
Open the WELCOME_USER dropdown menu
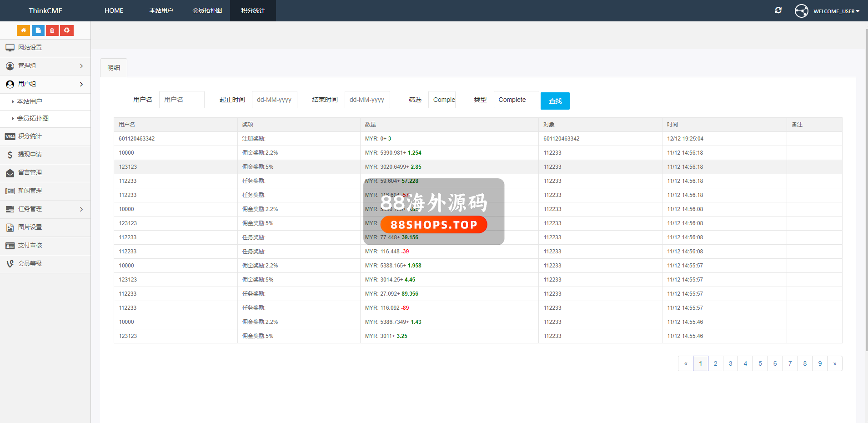pos(835,11)
